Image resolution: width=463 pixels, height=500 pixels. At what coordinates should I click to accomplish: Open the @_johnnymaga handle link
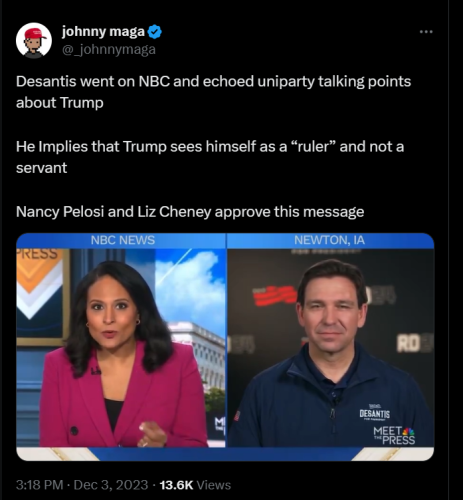[x=109, y=50]
